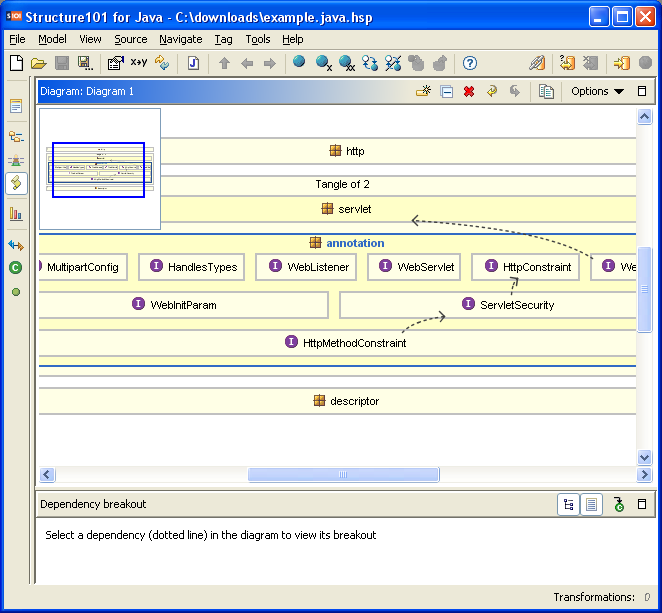Image resolution: width=662 pixels, height=613 pixels.
Task: Open the Navigate menu
Action: [x=181, y=39]
